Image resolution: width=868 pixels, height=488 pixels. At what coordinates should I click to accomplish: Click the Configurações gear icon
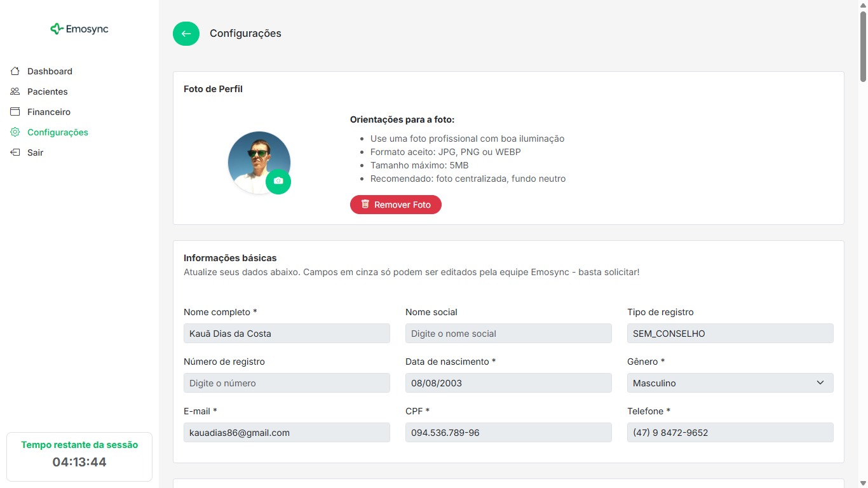point(15,132)
